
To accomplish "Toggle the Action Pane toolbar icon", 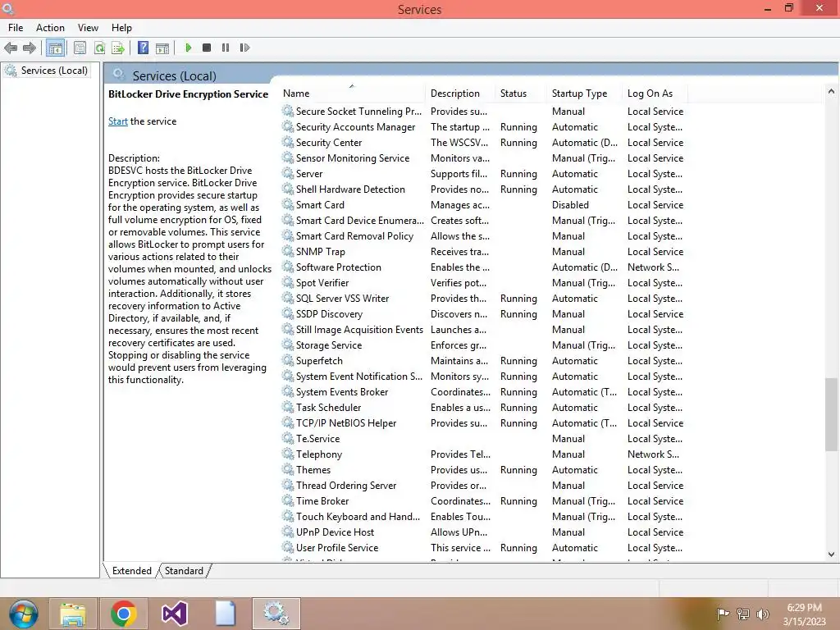I will coord(162,48).
